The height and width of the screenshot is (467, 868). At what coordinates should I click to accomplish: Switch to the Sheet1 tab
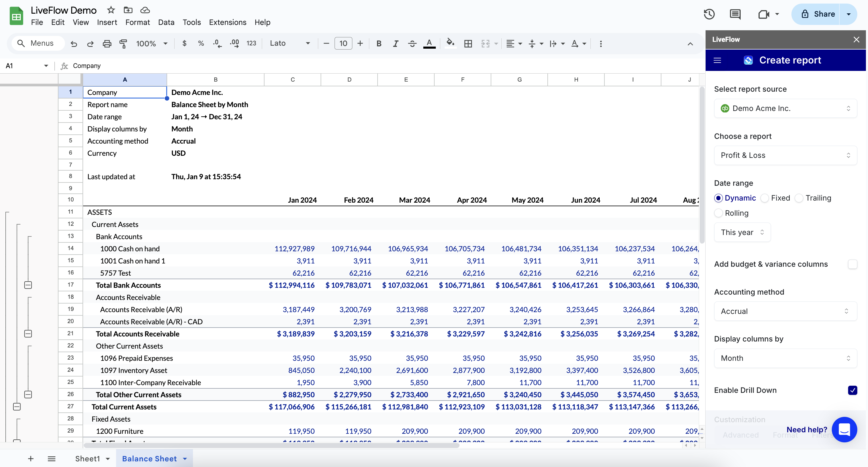tap(87, 459)
